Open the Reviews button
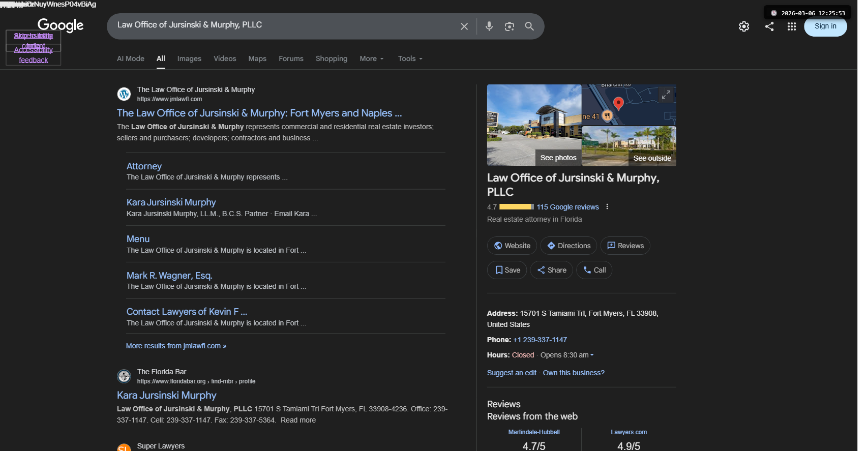The height and width of the screenshot is (451, 868). pos(625,246)
